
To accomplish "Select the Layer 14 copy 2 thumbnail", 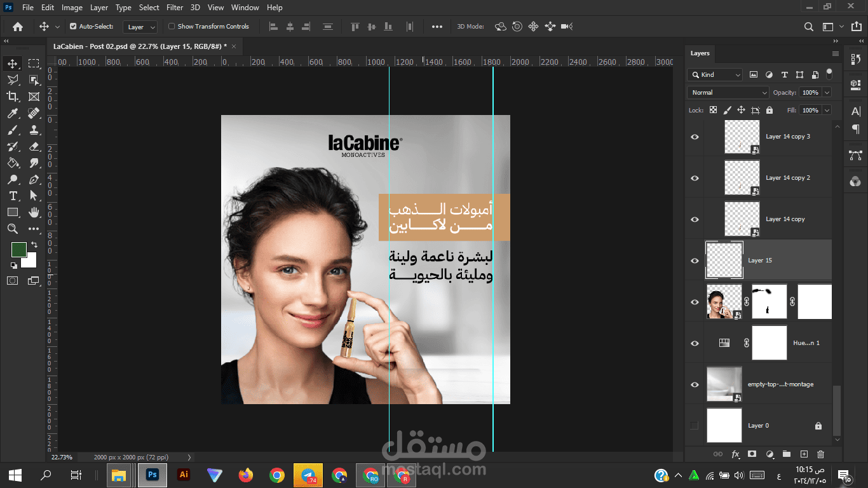I will [742, 178].
